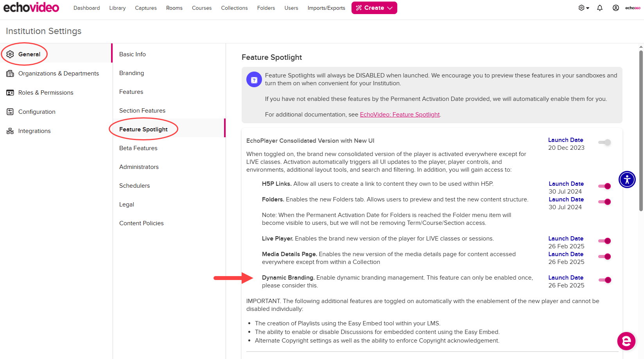
Task: Select Feature Spotlight in submenu
Action: [169, 129]
